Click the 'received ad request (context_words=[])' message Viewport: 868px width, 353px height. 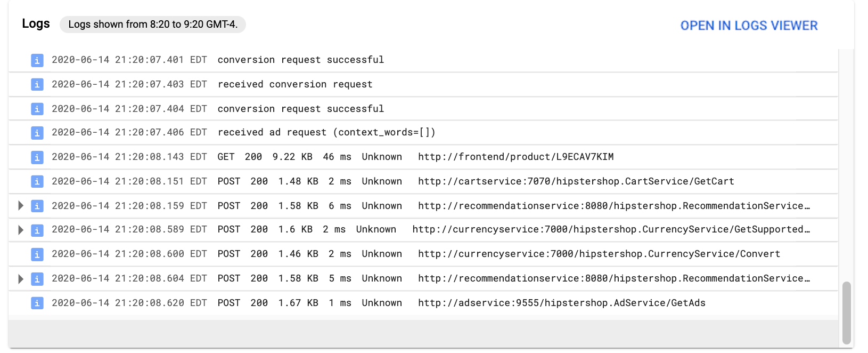(326, 132)
